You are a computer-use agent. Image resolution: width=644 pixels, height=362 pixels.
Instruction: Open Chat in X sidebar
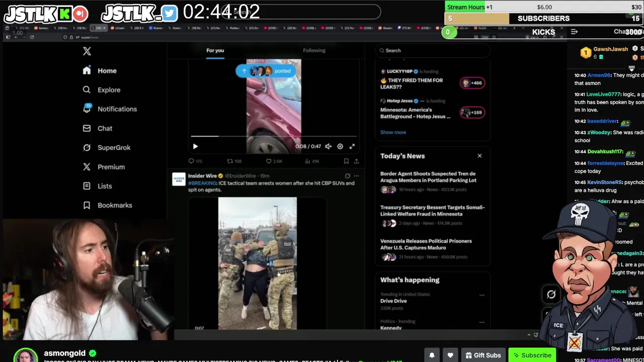98,128
